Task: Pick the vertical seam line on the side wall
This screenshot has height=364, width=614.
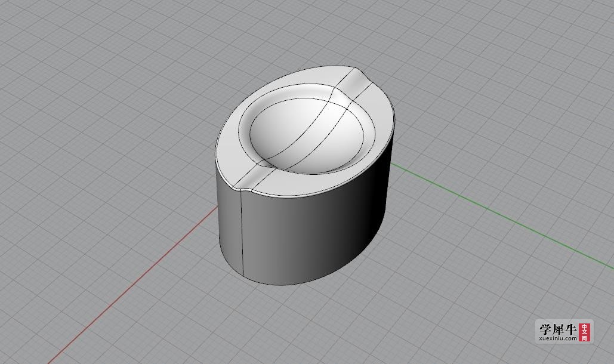Action: tap(242, 233)
